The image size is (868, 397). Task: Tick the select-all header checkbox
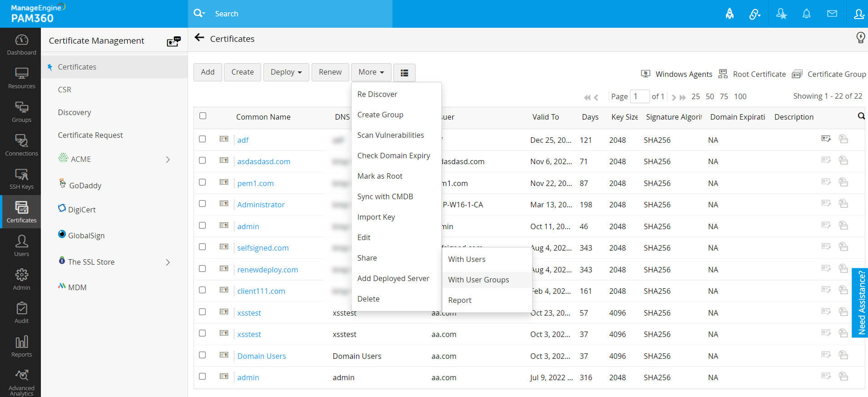pyautogui.click(x=203, y=116)
